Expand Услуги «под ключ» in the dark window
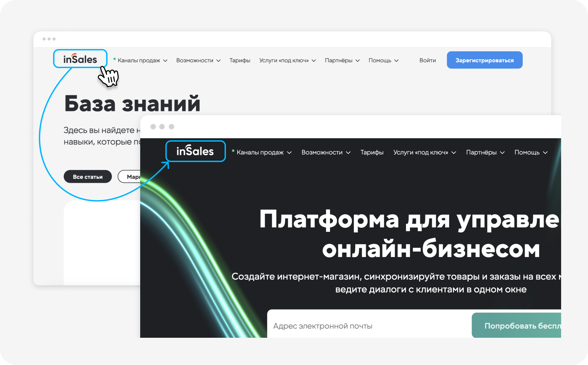The width and height of the screenshot is (588, 365). (425, 152)
